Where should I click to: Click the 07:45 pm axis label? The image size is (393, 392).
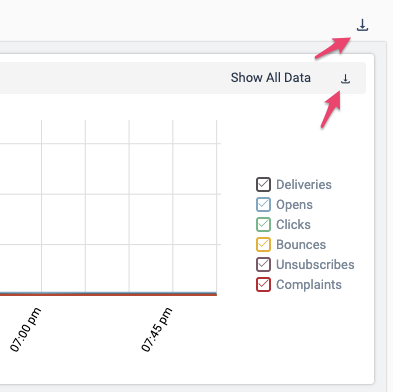pos(157,330)
